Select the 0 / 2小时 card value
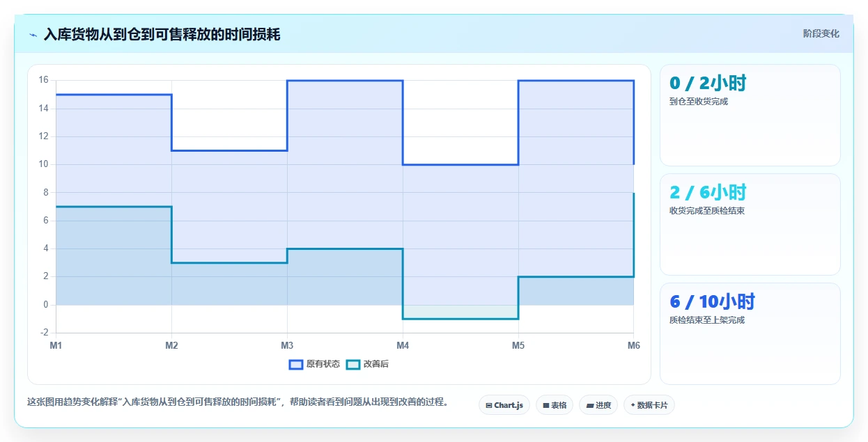This screenshot has width=868, height=442. coord(708,84)
